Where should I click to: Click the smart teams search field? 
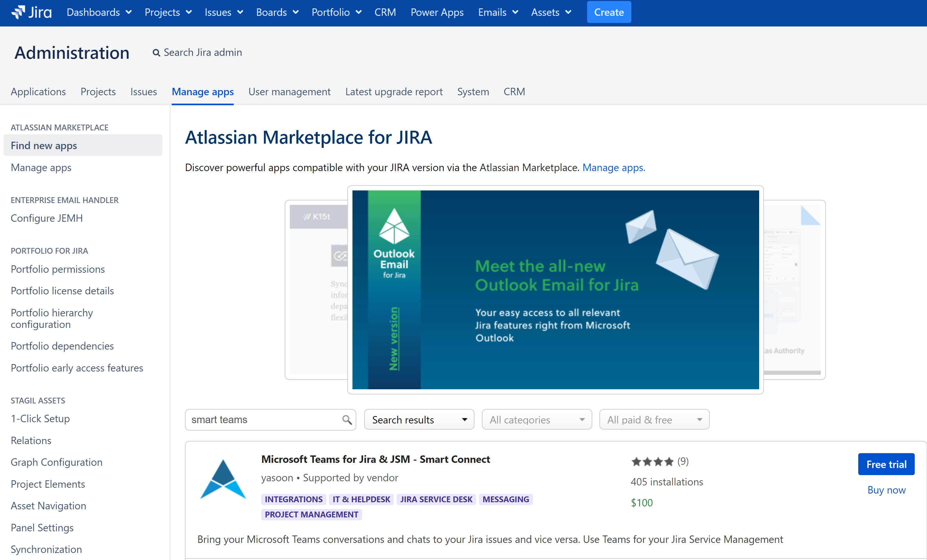[x=263, y=420]
